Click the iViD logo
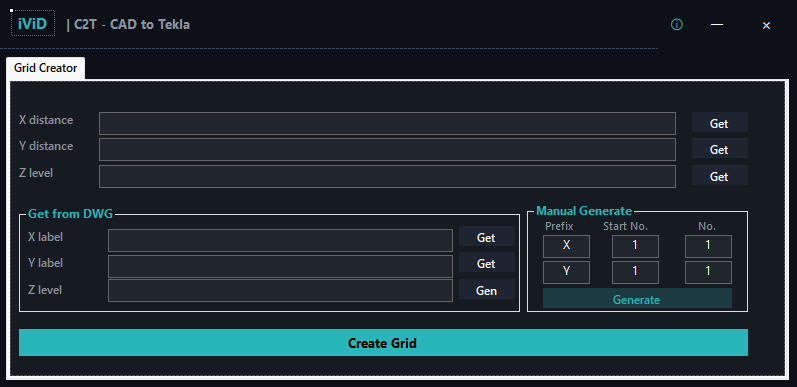797x387 pixels. tap(33, 23)
